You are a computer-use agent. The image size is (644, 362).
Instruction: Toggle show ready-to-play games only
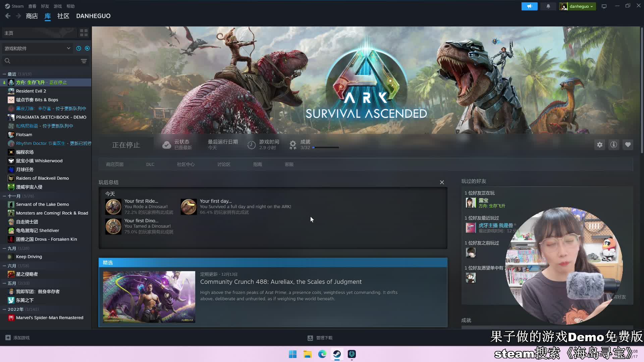coord(87,48)
